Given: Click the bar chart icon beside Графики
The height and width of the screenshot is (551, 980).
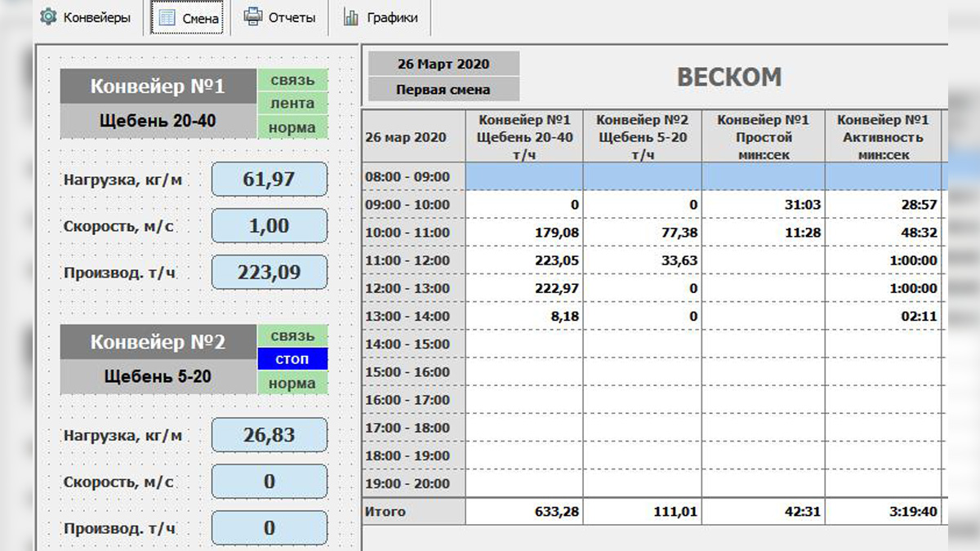Looking at the screenshot, I should tap(351, 16).
